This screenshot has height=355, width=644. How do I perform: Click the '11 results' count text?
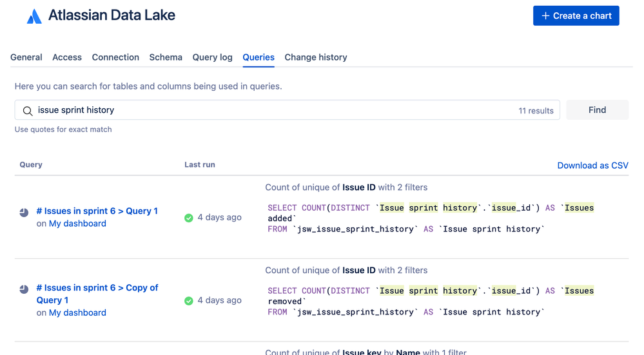pos(536,110)
